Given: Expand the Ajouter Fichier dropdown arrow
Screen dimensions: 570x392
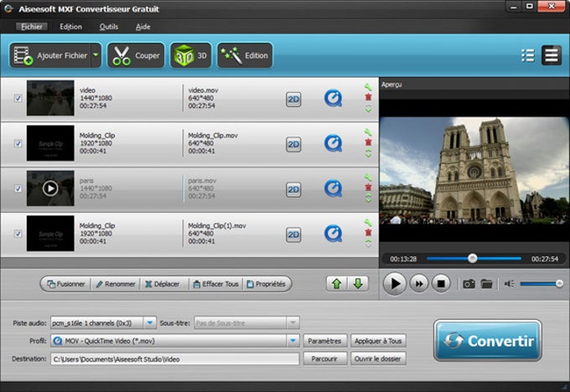Looking at the screenshot, I should click(x=96, y=55).
